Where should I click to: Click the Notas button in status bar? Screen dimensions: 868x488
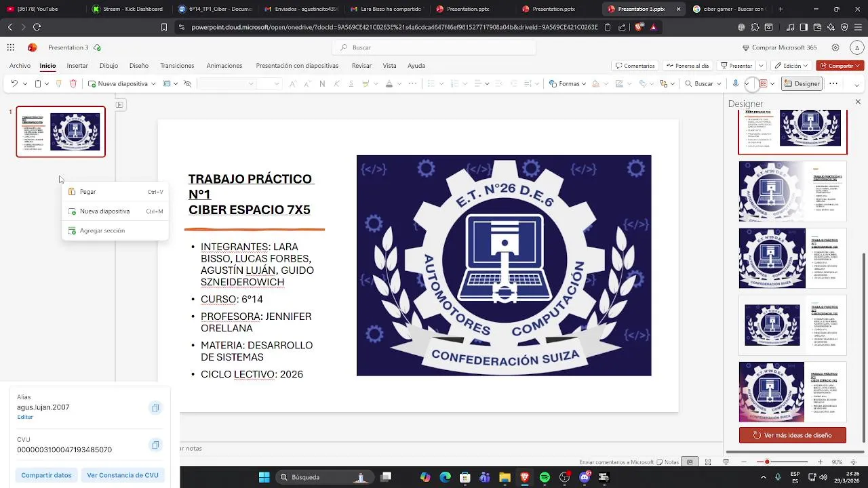coord(667,462)
